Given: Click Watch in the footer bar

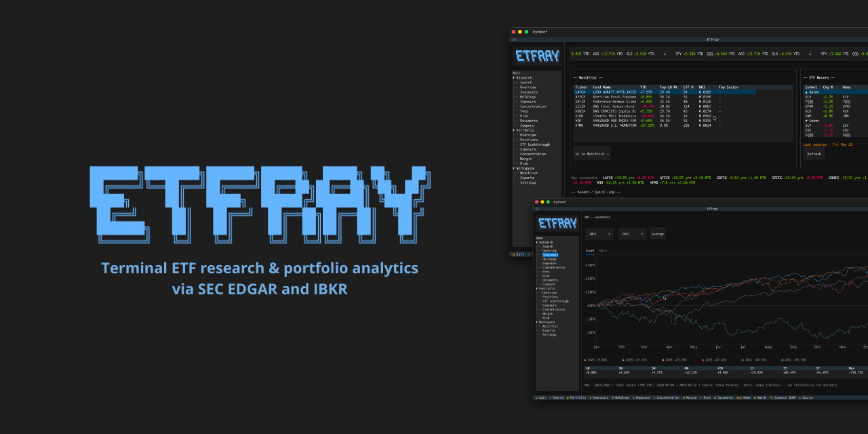Looking at the screenshot, I should pos(760,397).
